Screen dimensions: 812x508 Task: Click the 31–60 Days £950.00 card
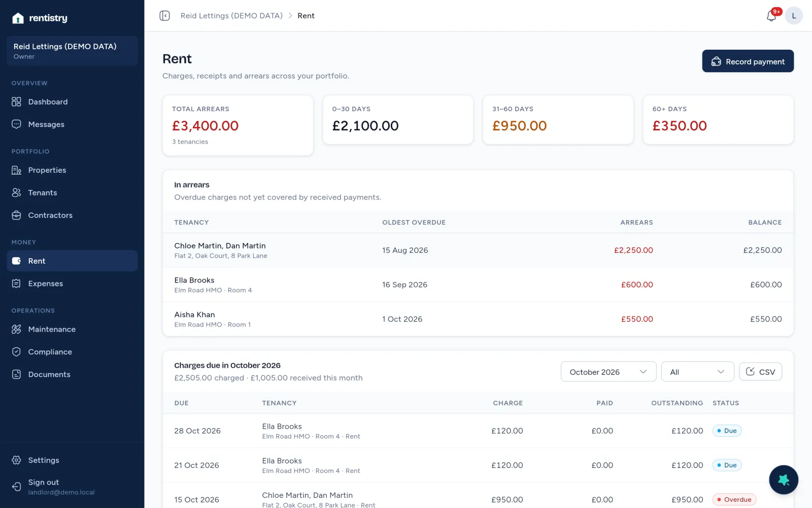[x=558, y=120]
